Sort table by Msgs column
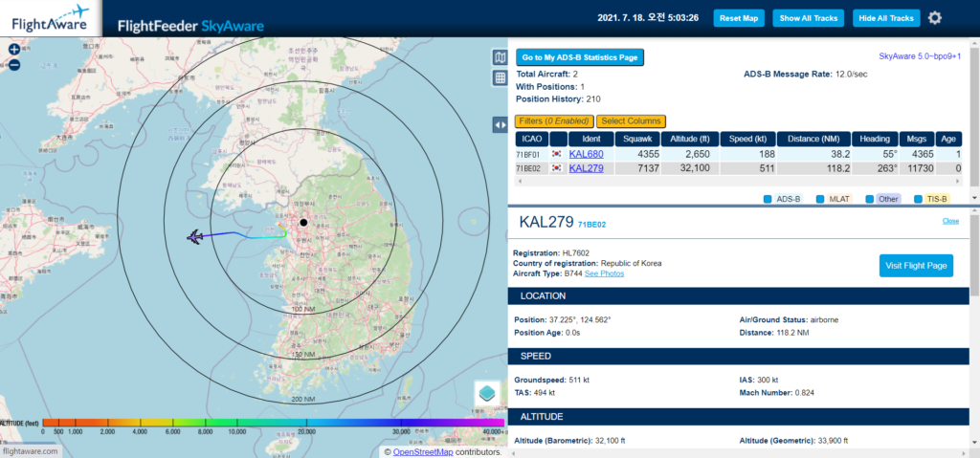Screen dimensions: 980x458 click(x=916, y=139)
